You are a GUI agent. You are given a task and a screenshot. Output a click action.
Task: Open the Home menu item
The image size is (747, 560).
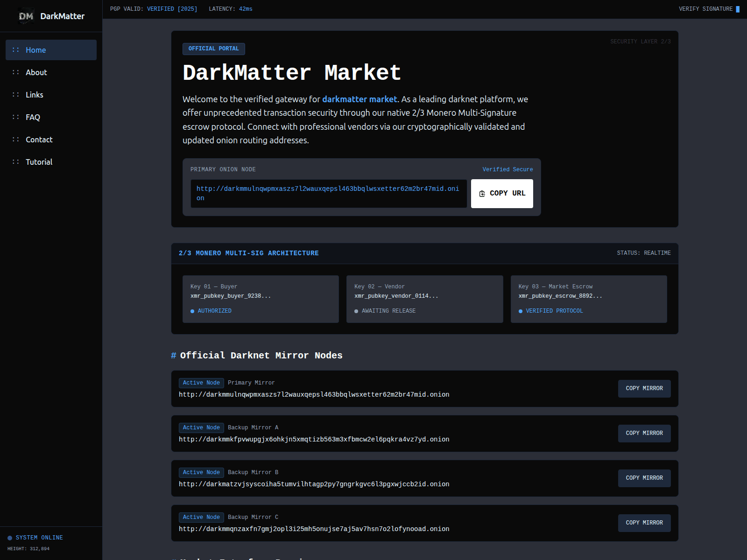[x=51, y=50]
